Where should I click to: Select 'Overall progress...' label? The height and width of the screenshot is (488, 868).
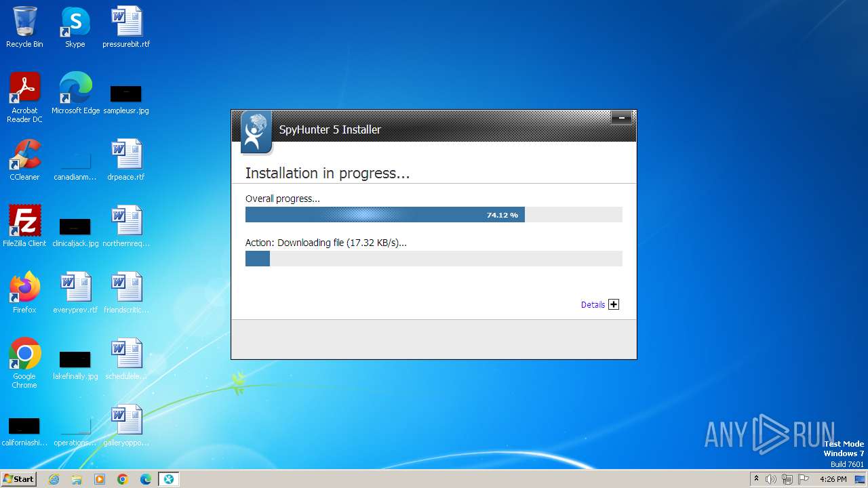click(283, 199)
